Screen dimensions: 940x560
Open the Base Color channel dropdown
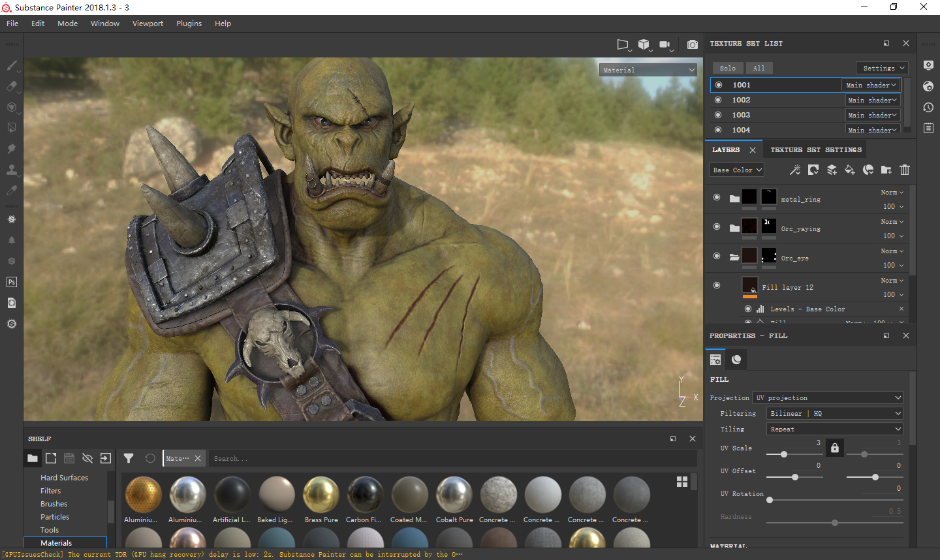pyautogui.click(x=737, y=170)
